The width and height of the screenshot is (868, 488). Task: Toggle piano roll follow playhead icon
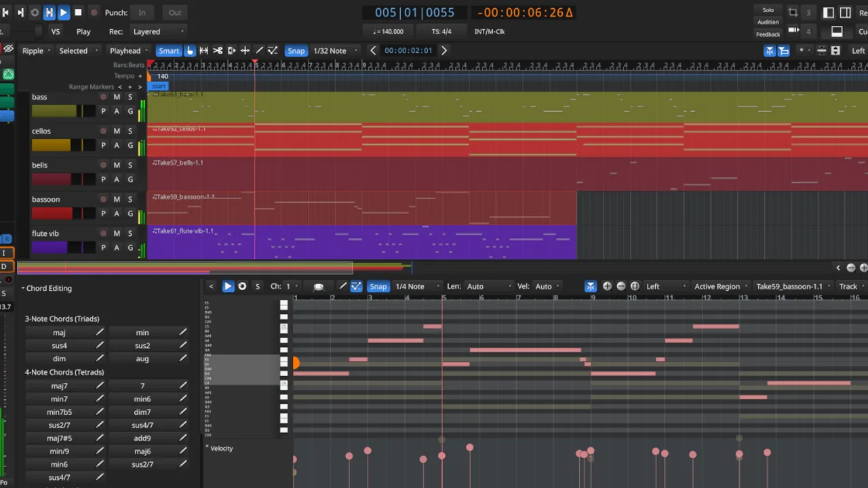591,286
